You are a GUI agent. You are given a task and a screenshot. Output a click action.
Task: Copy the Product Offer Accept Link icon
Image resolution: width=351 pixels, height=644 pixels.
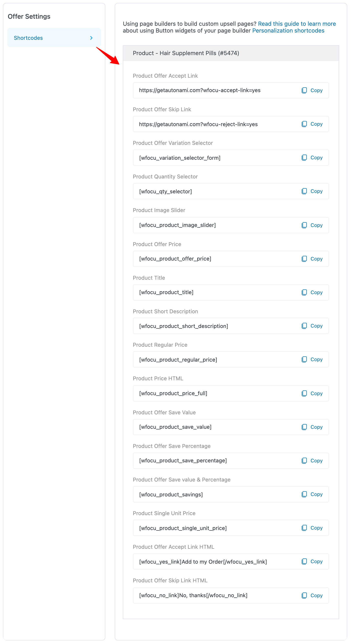[304, 90]
